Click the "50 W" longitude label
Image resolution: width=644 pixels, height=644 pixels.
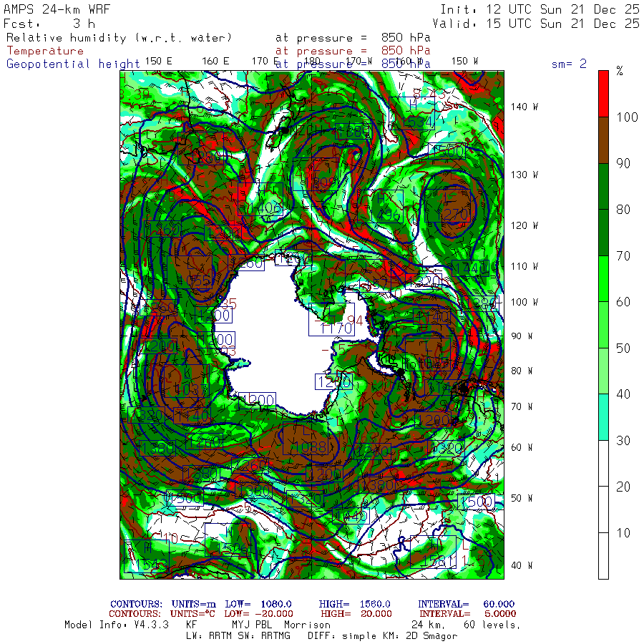click(522, 498)
